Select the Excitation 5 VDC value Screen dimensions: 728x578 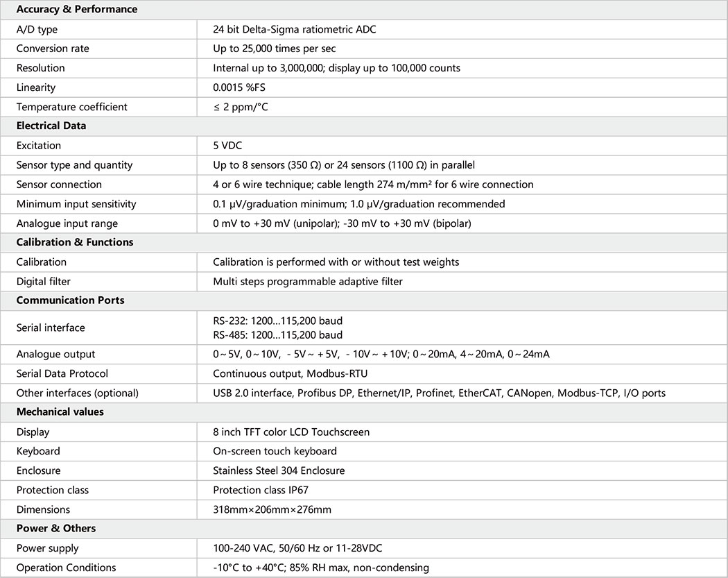coord(227,146)
